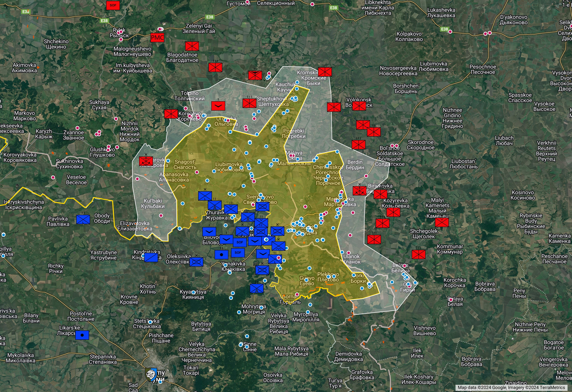
Task: Click blue mechanized marker near Oleksiivka
Action: pyautogui.click(x=196, y=262)
